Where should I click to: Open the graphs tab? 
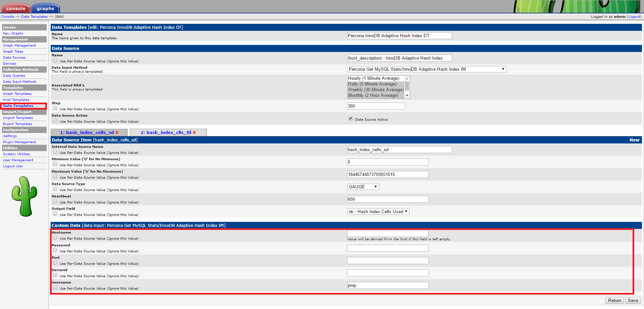(45, 8)
